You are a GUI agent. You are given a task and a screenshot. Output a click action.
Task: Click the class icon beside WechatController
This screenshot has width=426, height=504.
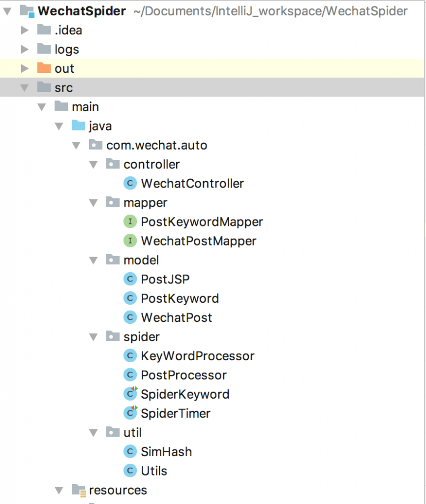point(130,184)
